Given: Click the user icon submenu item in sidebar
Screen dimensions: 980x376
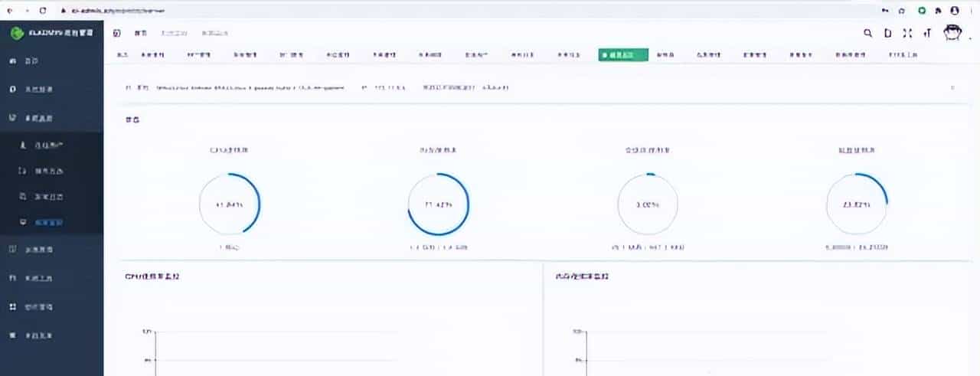Looking at the screenshot, I should pos(51,145).
